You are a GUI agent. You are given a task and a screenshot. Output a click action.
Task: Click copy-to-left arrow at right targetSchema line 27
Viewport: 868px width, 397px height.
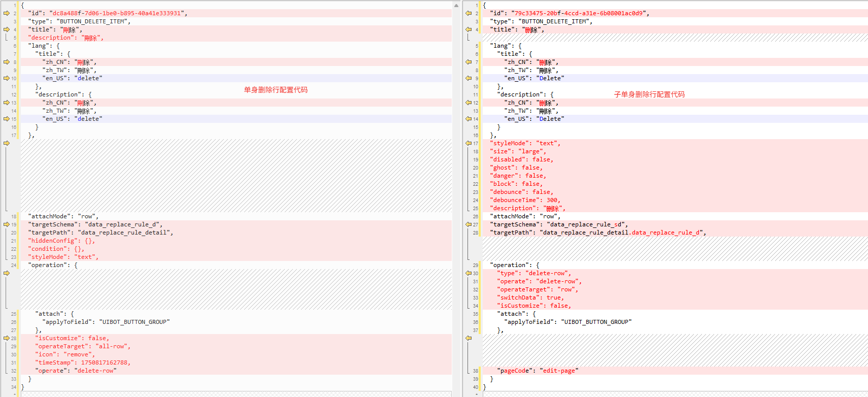pyautogui.click(x=469, y=224)
